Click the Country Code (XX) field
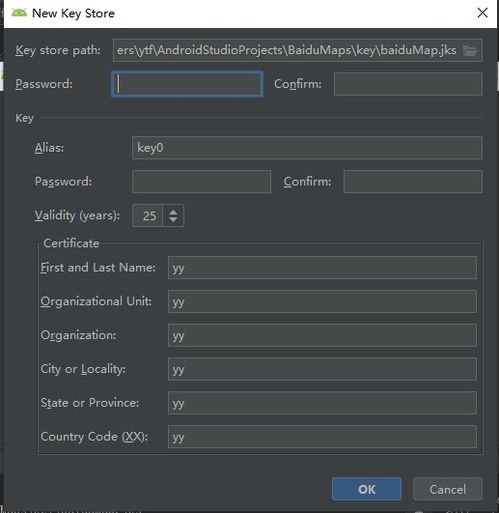Screen dimensions: 499x513 322,437
